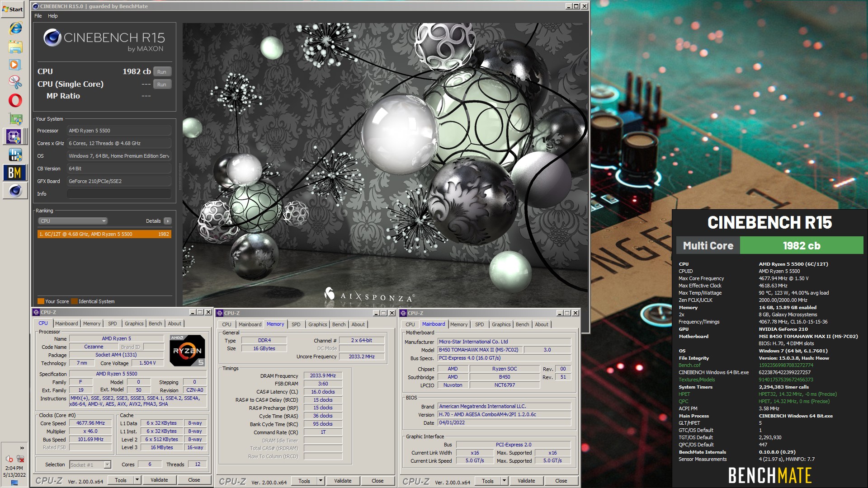This screenshot has height=488, width=868.
Task: Click Textures/Models link in BenchMate panel
Action: [697, 380]
